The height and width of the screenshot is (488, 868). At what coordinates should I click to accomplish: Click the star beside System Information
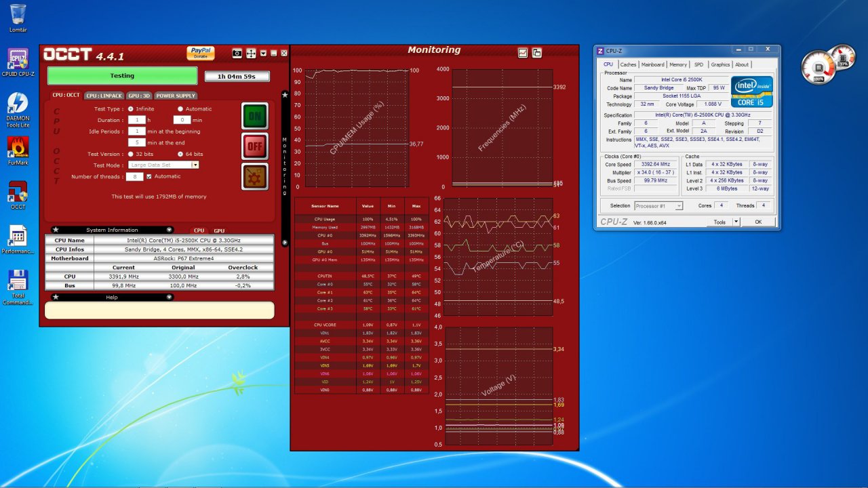(x=55, y=230)
